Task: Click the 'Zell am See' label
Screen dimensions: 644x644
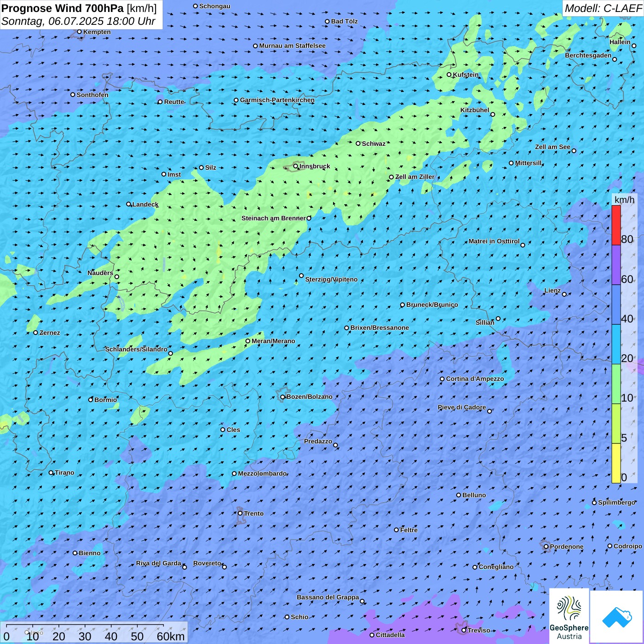Action: [552, 147]
